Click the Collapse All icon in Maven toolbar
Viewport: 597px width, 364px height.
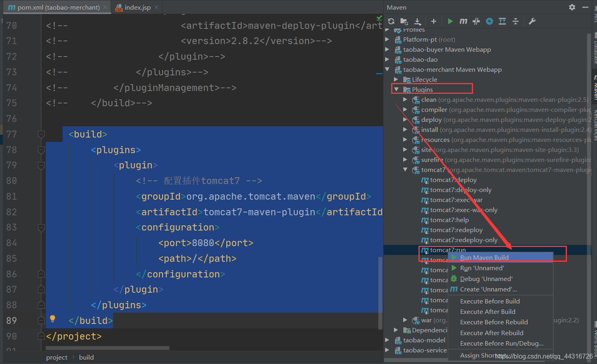pyautogui.click(x=516, y=21)
